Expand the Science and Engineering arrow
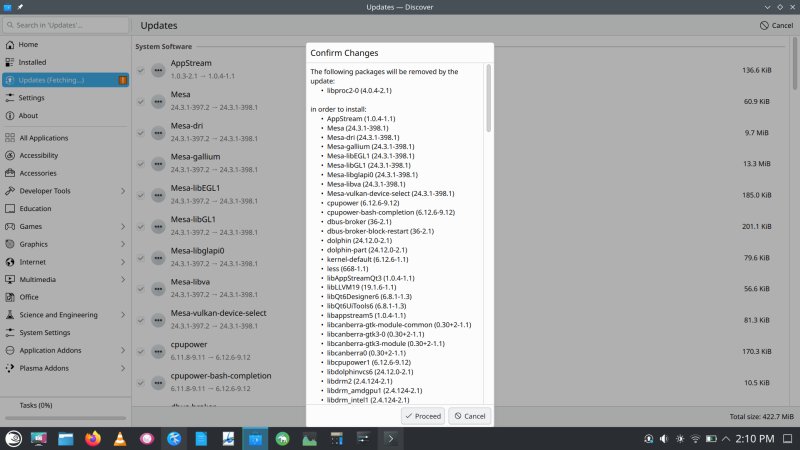 122,315
